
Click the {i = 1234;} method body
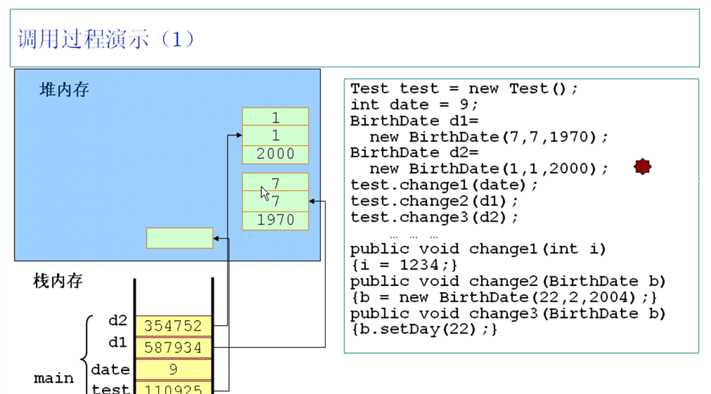pyautogui.click(x=404, y=265)
